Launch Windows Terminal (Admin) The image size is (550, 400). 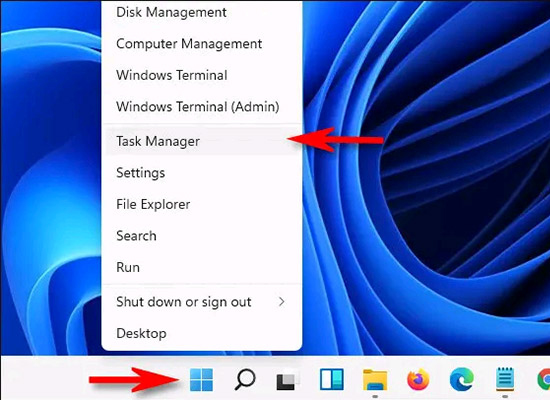click(202, 107)
